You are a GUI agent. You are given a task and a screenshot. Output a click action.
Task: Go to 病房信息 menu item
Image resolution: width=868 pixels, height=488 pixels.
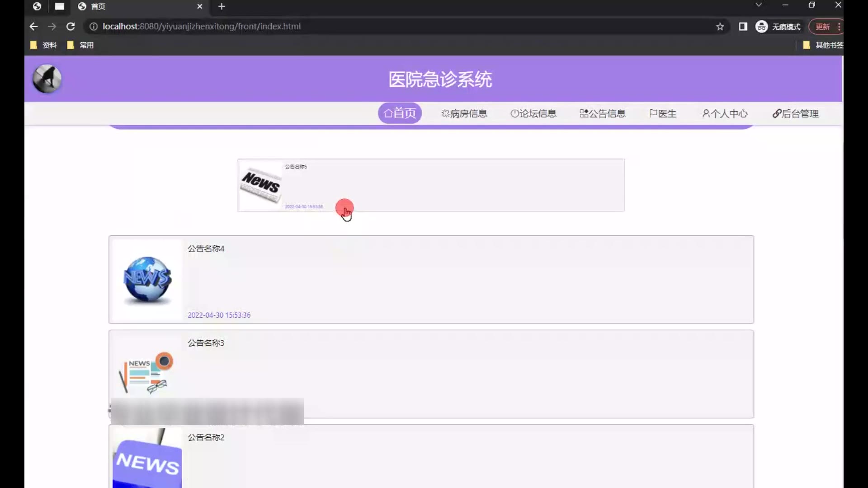point(464,113)
